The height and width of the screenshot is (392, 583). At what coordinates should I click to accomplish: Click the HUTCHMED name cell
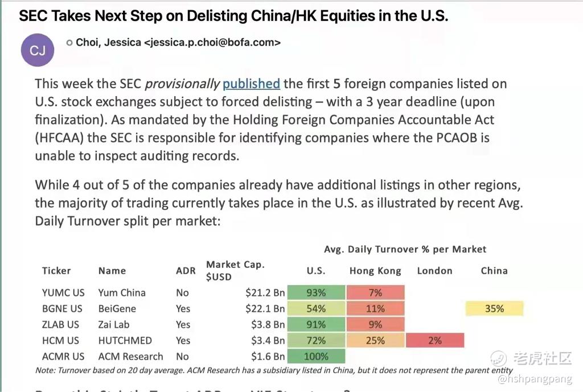tap(125, 340)
